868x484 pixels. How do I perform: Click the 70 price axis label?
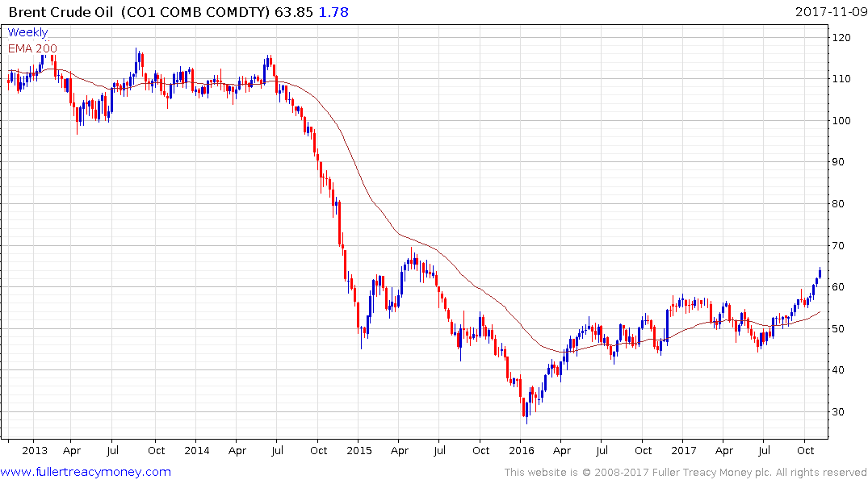(x=838, y=245)
